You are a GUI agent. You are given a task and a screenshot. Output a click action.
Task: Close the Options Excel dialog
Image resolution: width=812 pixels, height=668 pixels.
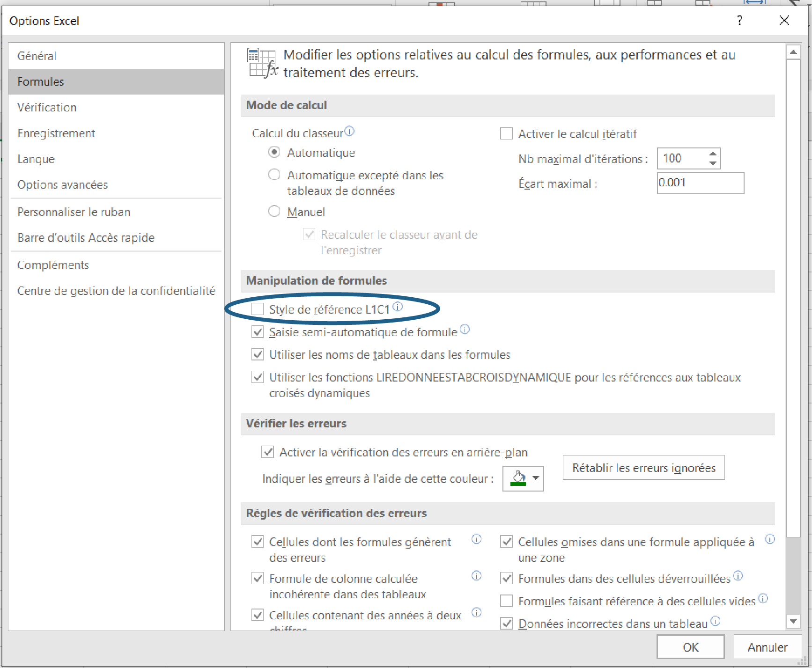pyautogui.click(x=784, y=21)
